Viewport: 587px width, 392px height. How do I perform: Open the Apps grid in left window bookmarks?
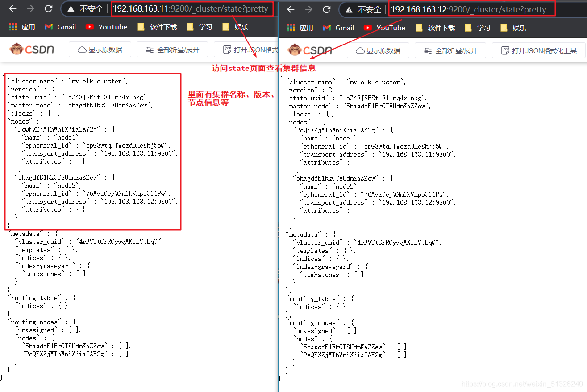click(x=22, y=27)
